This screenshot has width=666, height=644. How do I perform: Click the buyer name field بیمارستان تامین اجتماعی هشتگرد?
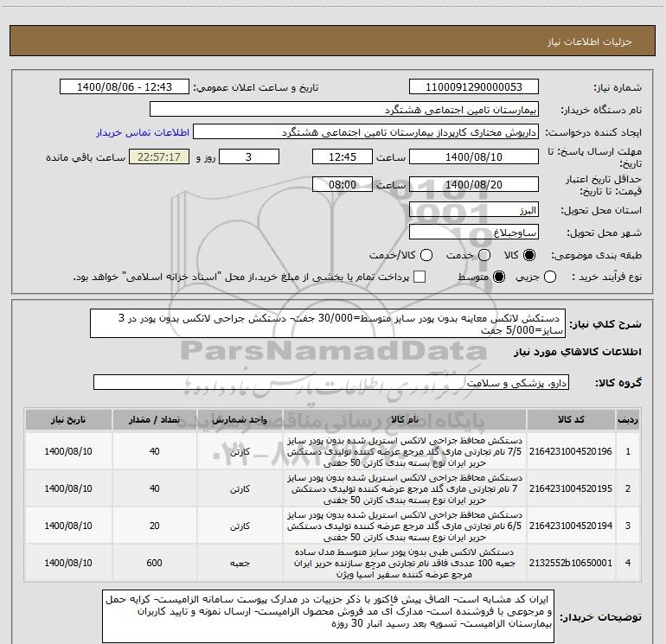344,109
